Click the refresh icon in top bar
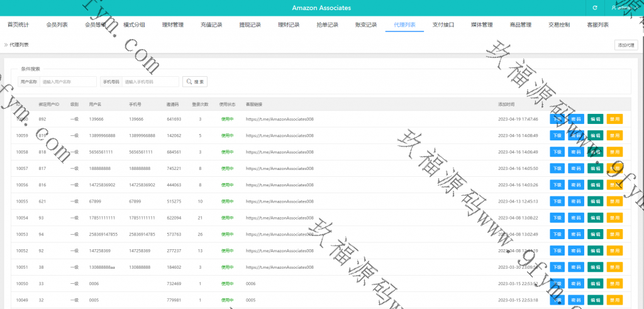The width and height of the screenshot is (644, 309). click(594, 8)
